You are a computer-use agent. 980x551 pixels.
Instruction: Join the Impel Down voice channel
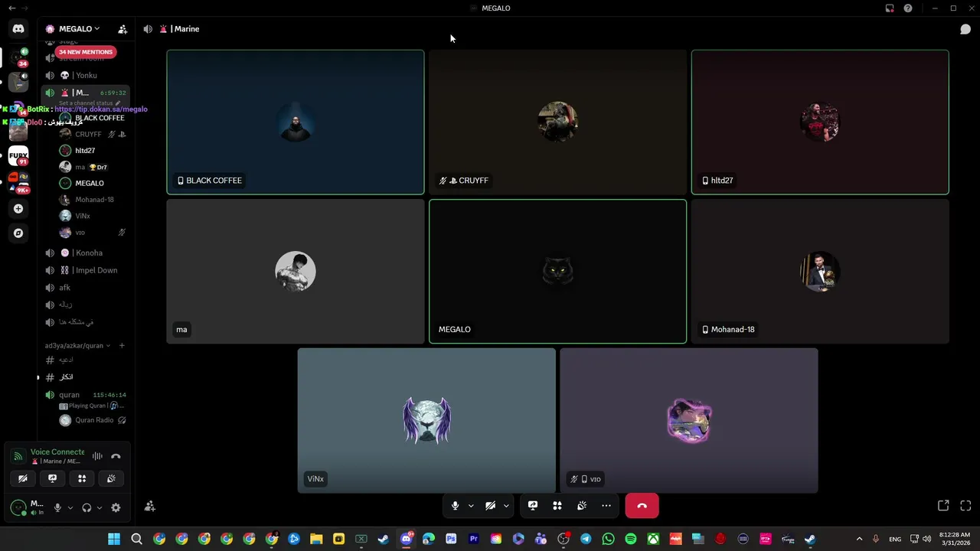click(x=85, y=270)
